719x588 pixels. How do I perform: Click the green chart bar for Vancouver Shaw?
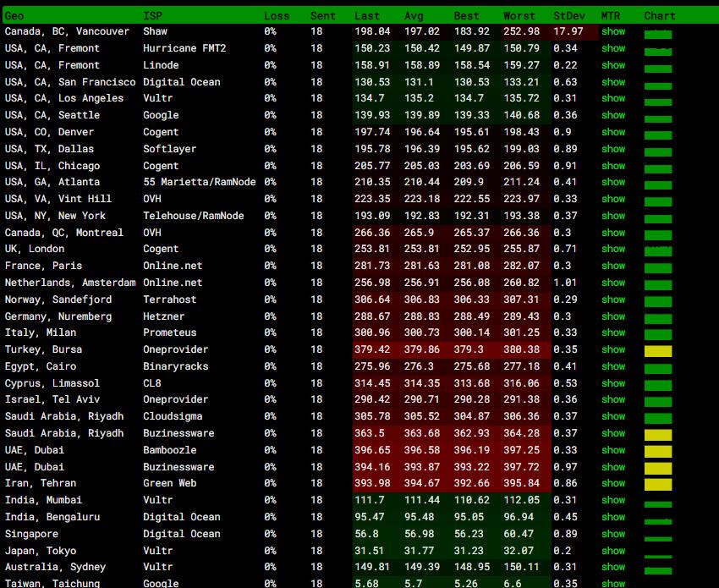(x=658, y=34)
